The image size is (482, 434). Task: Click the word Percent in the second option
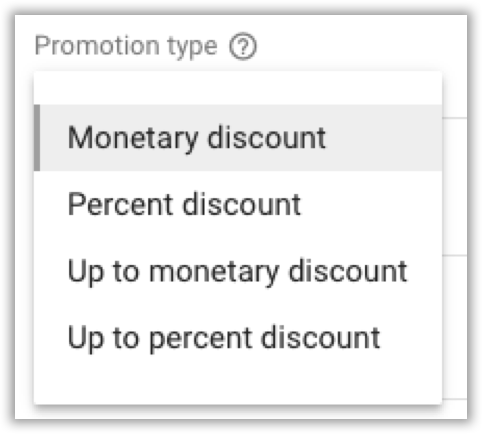(x=120, y=204)
